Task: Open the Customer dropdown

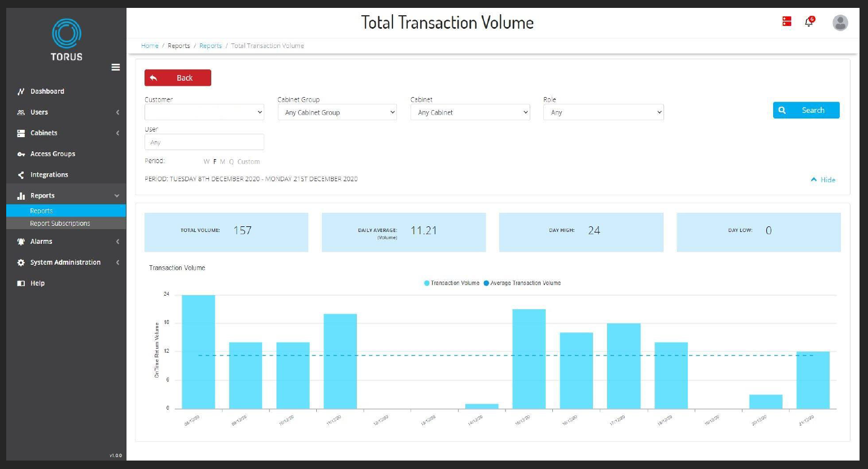Action: tap(204, 112)
